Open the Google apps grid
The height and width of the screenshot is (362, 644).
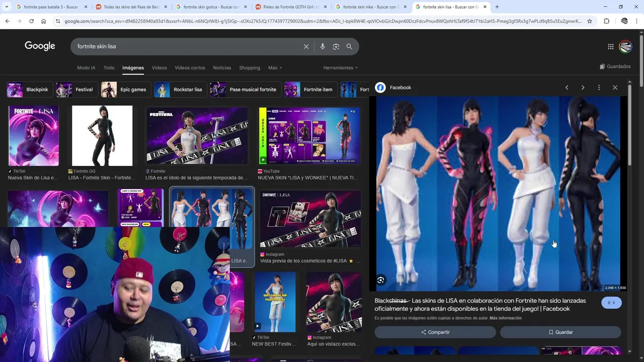(x=610, y=46)
